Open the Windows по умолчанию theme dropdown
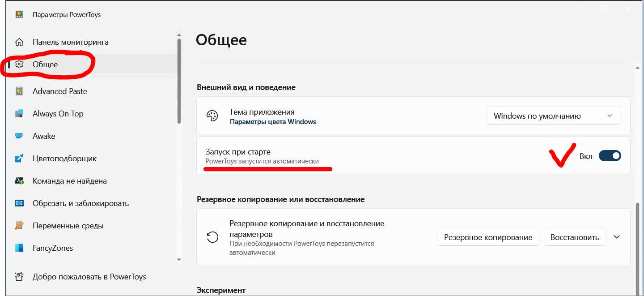 554,116
